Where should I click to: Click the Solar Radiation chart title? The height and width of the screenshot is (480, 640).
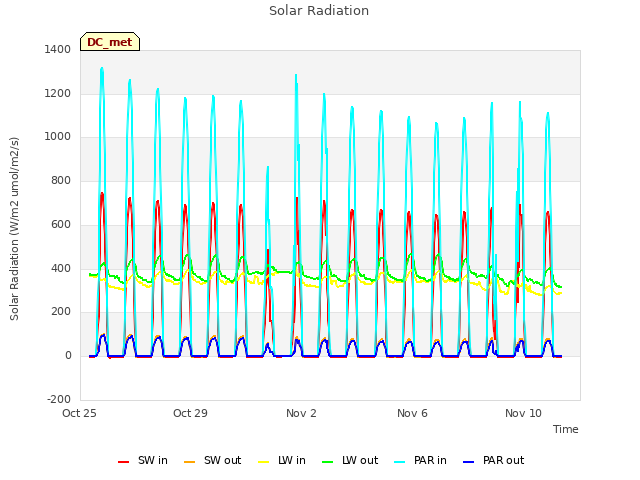pos(319,11)
